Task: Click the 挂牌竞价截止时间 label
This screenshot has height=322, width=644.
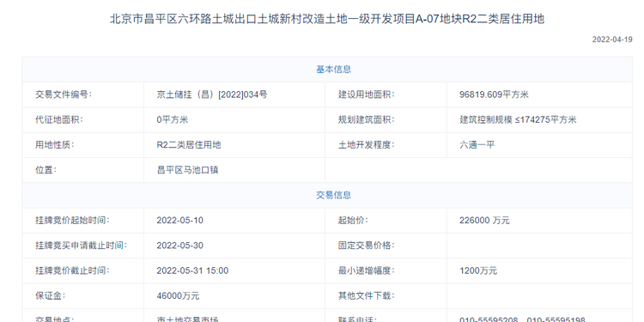Action: point(73,270)
